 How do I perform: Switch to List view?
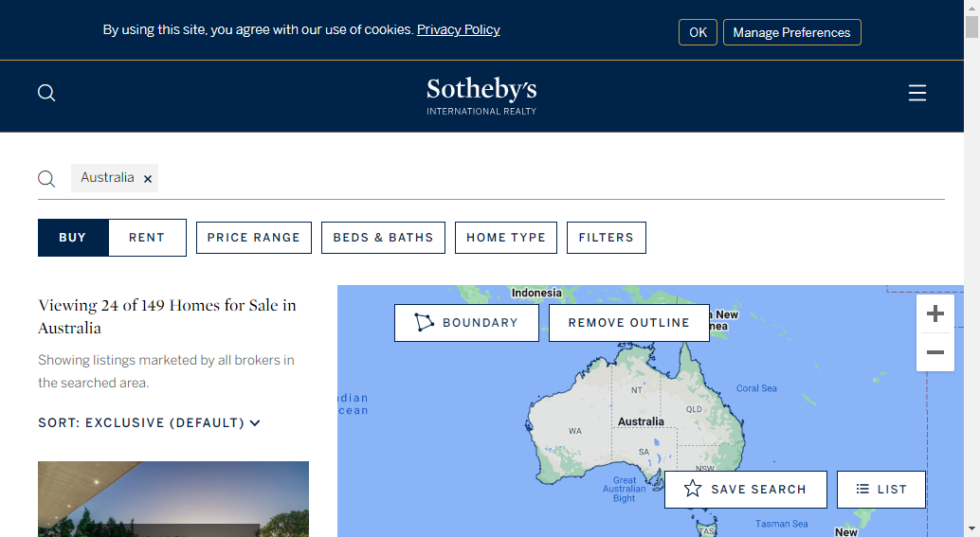tap(880, 490)
